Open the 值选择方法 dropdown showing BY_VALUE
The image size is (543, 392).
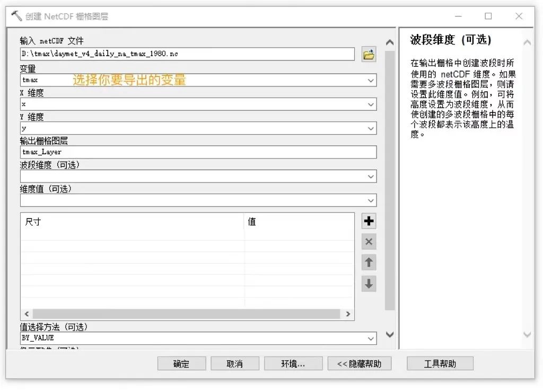(372, 337)
